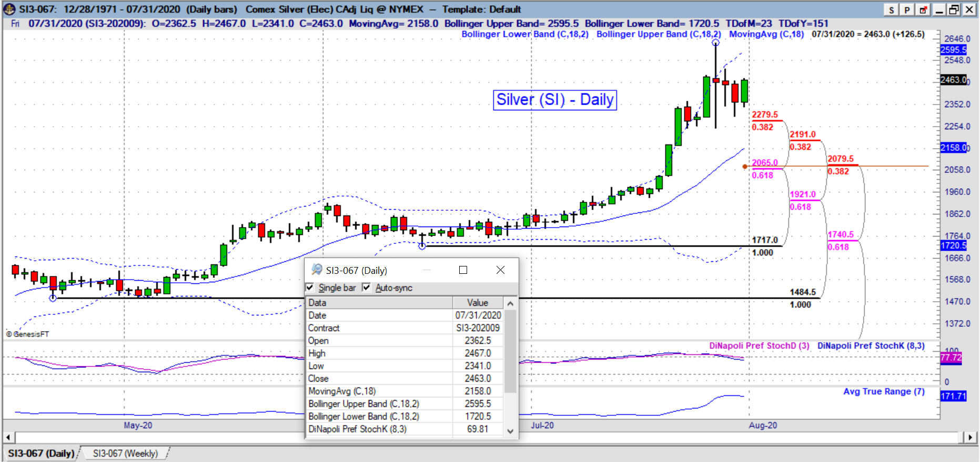
Task: Click the 1720.5 lower band axis marker
Action: [x=953, y=245]
